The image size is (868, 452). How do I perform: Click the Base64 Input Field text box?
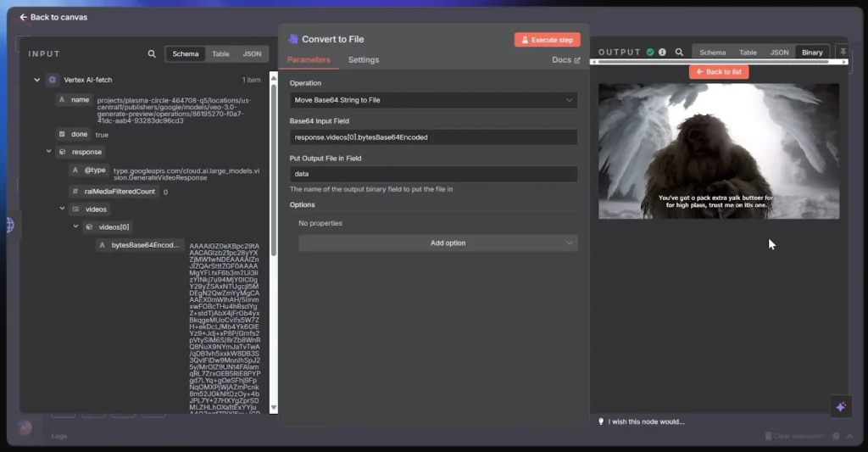(433, 137)
